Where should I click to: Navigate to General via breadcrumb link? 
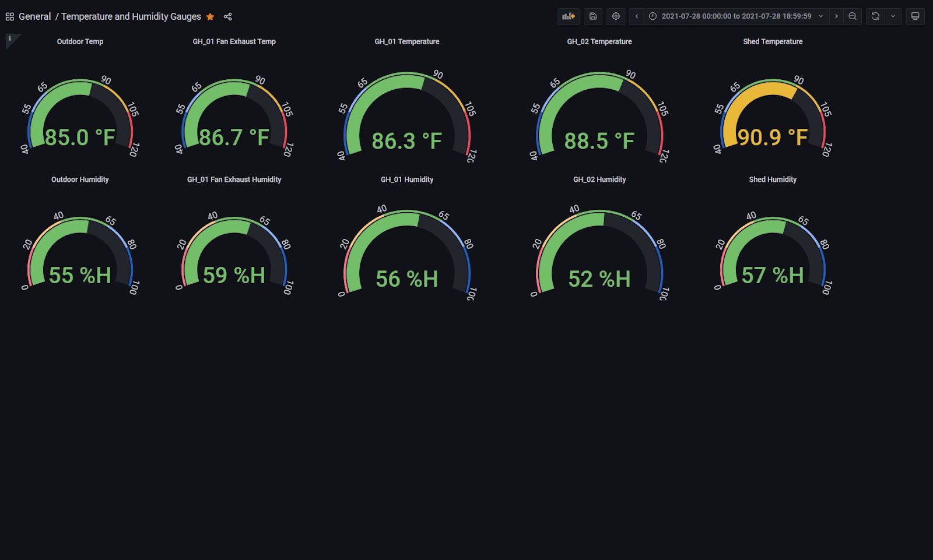pyautogui.click(x=35, y=16)
